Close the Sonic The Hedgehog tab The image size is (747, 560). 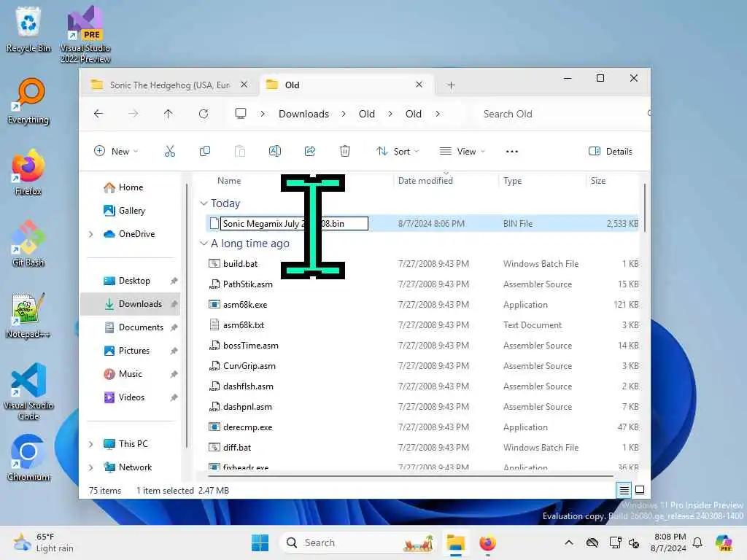click(x=244, y=85)
